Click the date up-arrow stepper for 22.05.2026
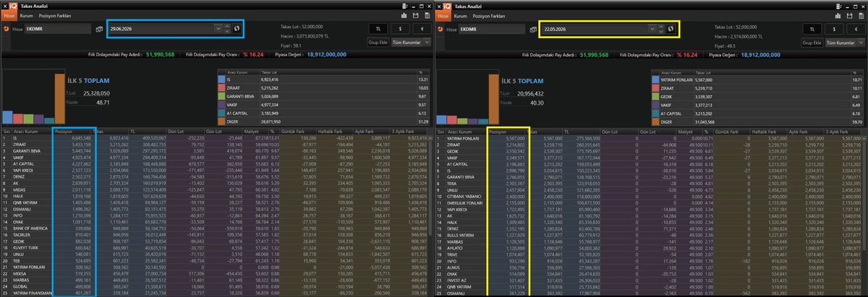Viewport: 868px width, 297px height. tap(660, 26)
